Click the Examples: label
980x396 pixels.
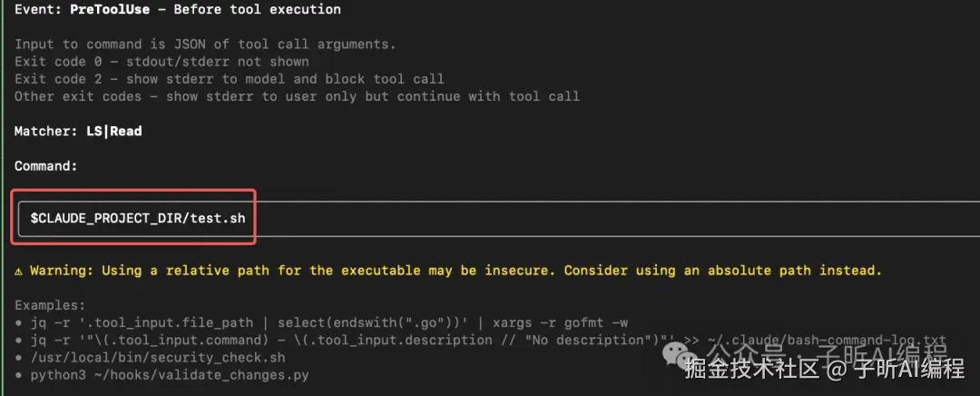point(50,306)
